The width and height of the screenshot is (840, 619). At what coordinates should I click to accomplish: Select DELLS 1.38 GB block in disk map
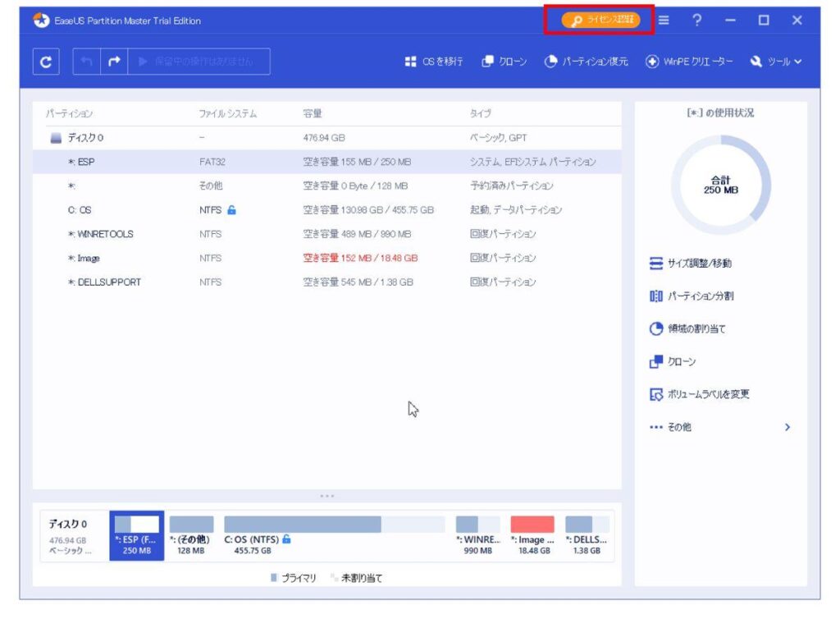pyautogui.click(x=587, y=535)
